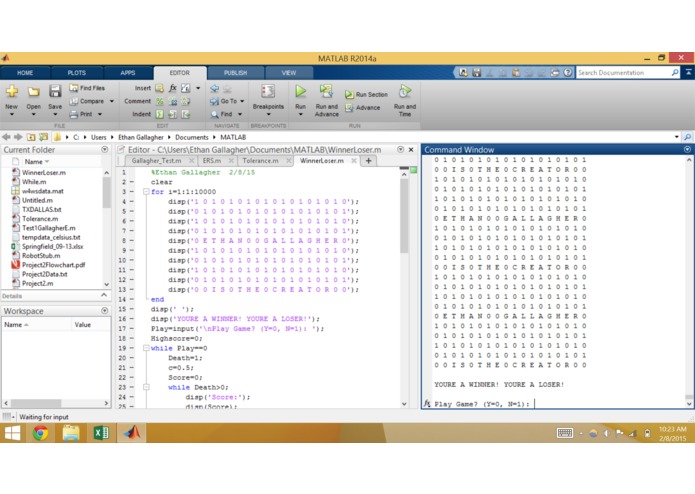695x494 pixels.
Task: Switch to the APPS ribbon tab
Action: coord(128,73)
